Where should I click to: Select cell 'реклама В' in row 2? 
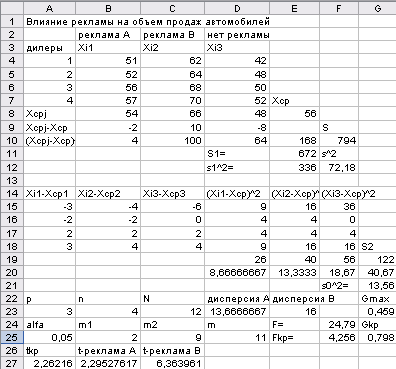pos(172,35)
